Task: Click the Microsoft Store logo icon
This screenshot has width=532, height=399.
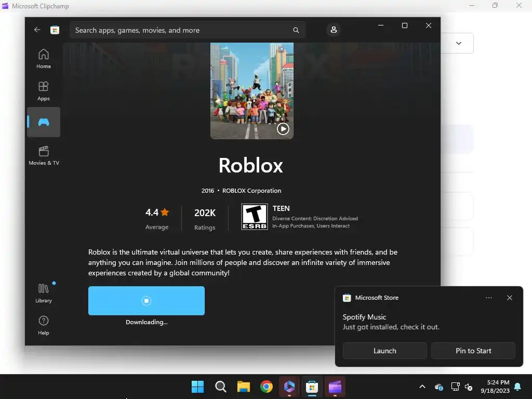Action: pos(55,30)
